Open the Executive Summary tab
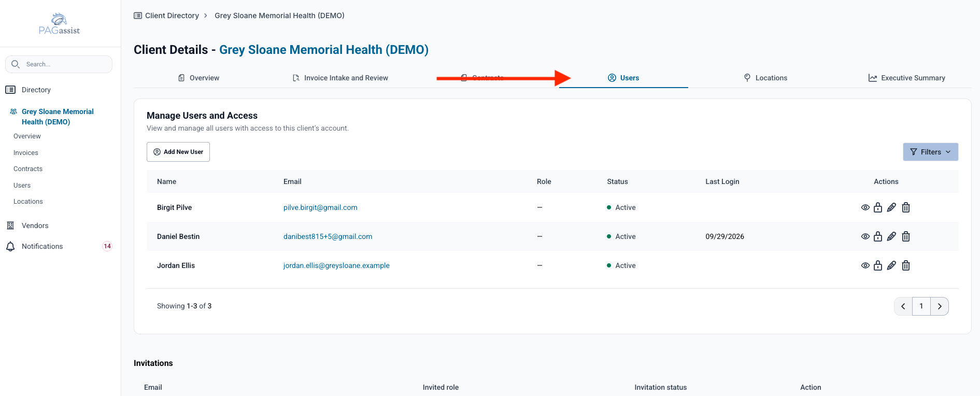The width and height of the screenshot is (980, 396). coord(907,78)
